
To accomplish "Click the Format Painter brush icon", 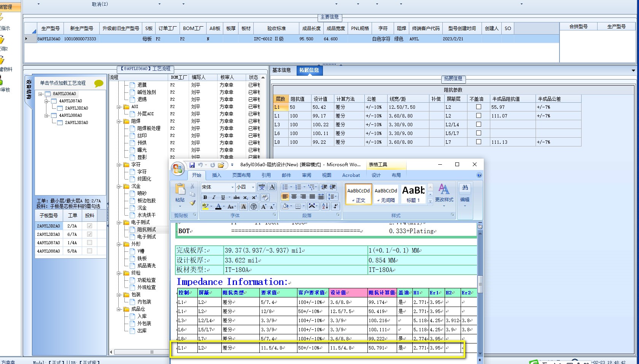I will point(192,203).
